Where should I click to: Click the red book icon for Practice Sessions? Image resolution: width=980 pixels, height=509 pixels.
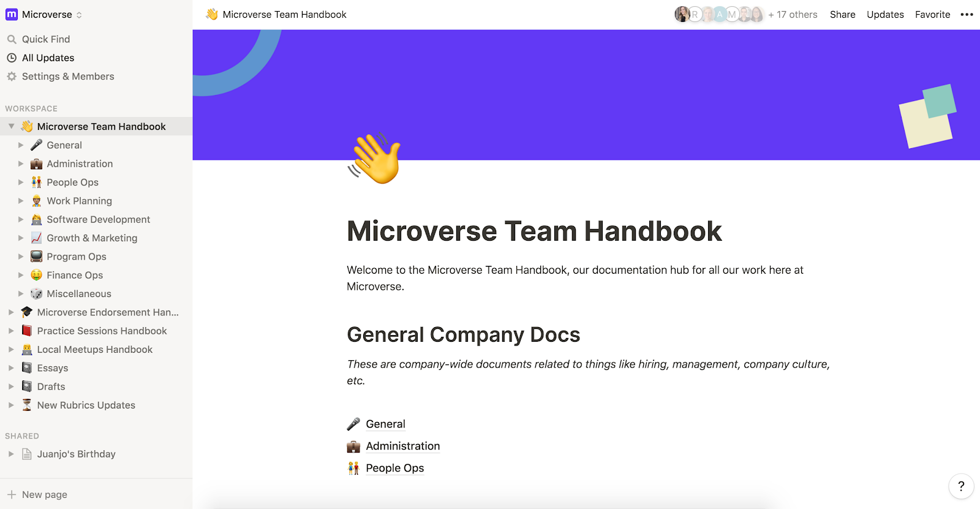pyautogui.click(x=27, y=331)
